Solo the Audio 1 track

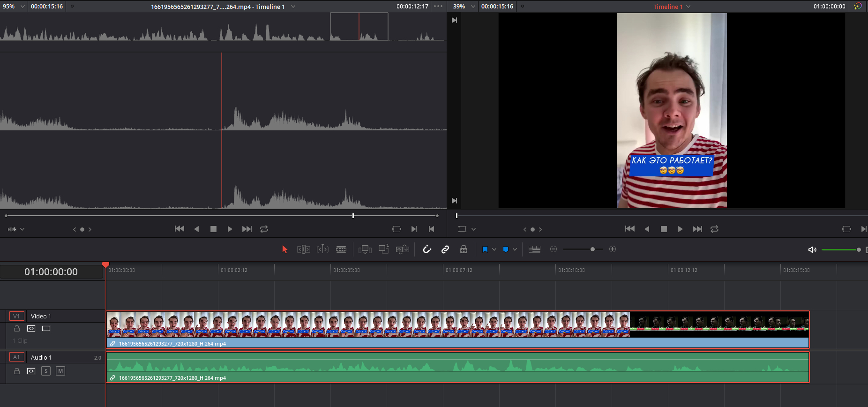(46, 371)
